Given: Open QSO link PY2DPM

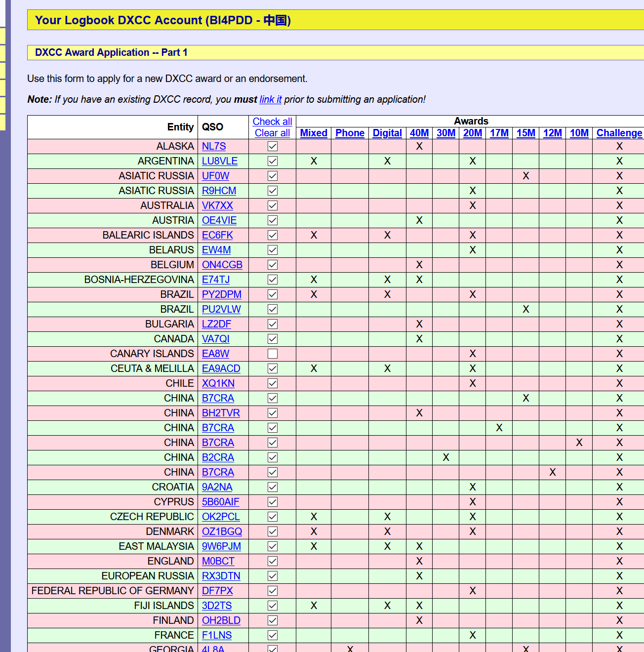Looking at the screenshot, I should coord(222,294).
